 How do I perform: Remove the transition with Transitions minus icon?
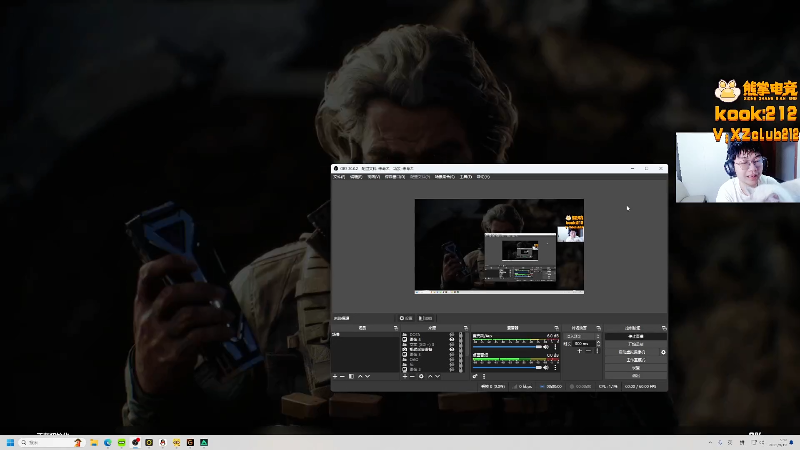point(588,351)
